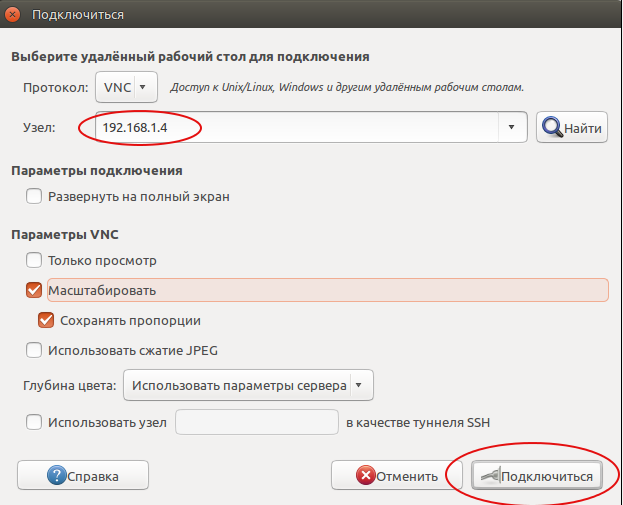The image size is (623, 505).
Task: Expand the Узел host history arrow
Action: (x=511, y=128)
